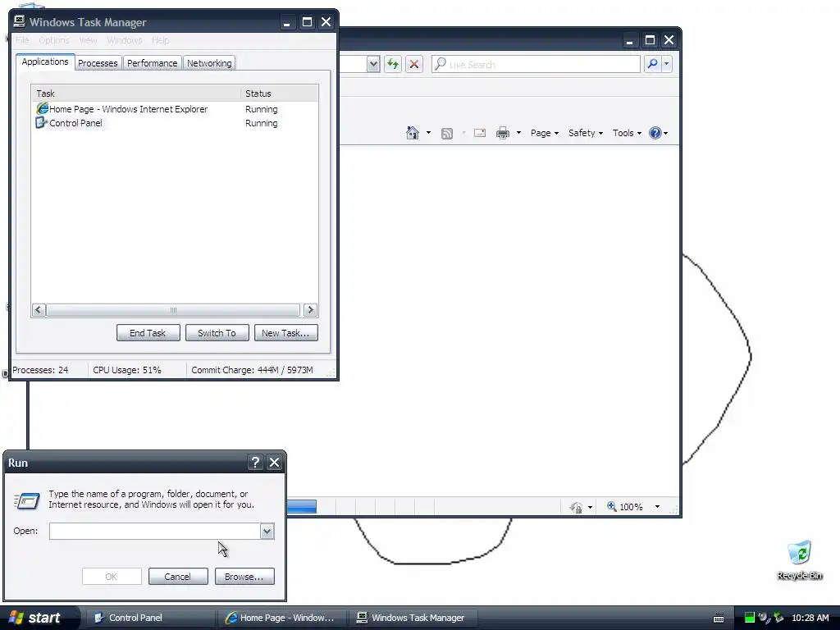Click the Internet Explorer icon in task list
This screenshot has height=630, width=840.
pyautogui.click(x=42, y=109)
